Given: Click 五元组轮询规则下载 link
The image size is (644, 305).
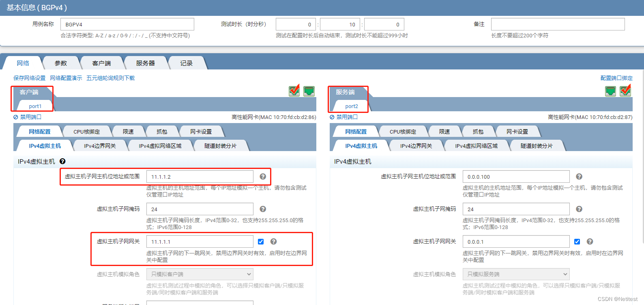Looking at the screenshot, I should click(x=111, y=78).
